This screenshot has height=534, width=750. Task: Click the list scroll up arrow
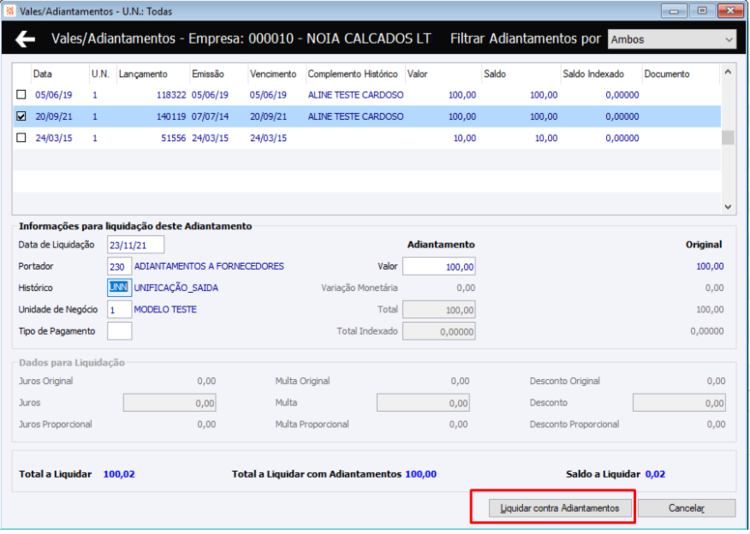coord(728,72)
